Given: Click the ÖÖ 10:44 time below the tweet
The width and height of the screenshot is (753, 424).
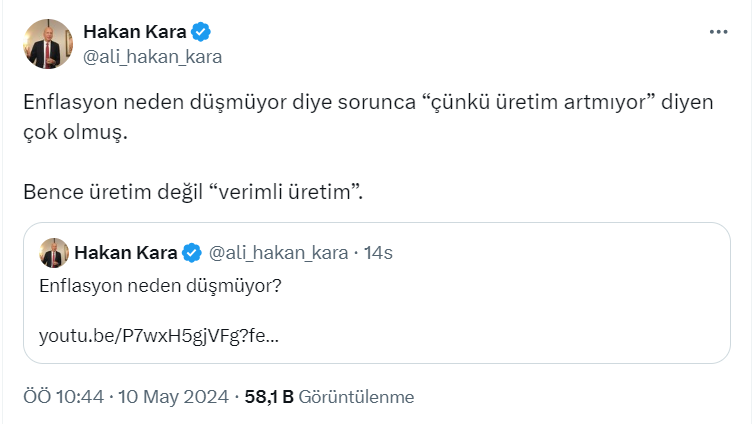Looking at the screenshot, I should click(x=64, y=396).
